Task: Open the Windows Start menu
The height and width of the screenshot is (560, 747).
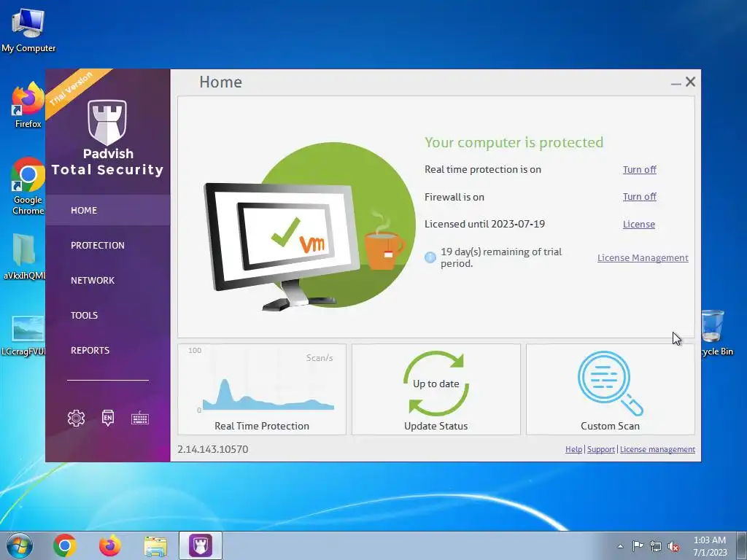Action: coord(20,545)
